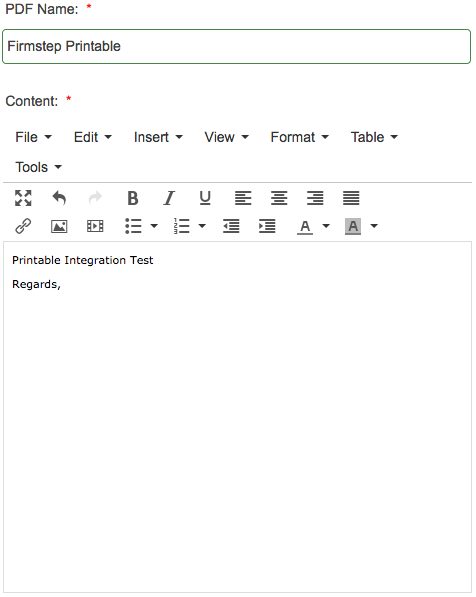Apply underline formatting
Image resolution: width=476 pixels, height=597 pixels.
[x=205, y=198]
